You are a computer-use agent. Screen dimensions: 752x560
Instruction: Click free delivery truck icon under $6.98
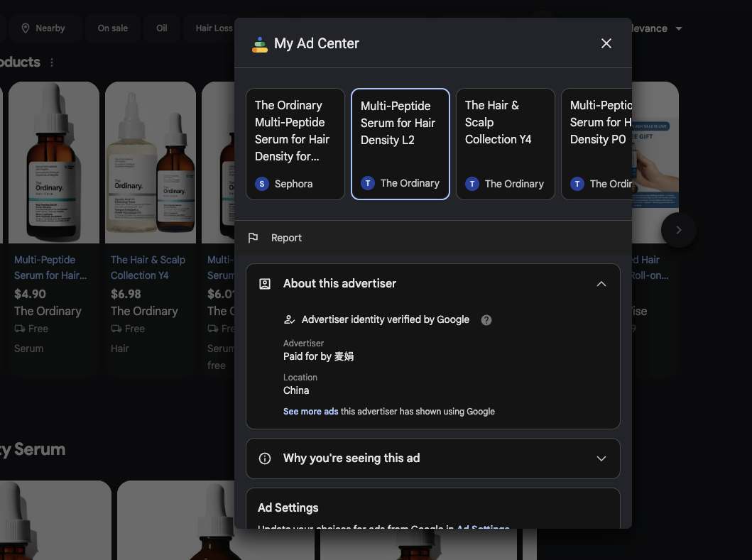[x=116, y=329]
